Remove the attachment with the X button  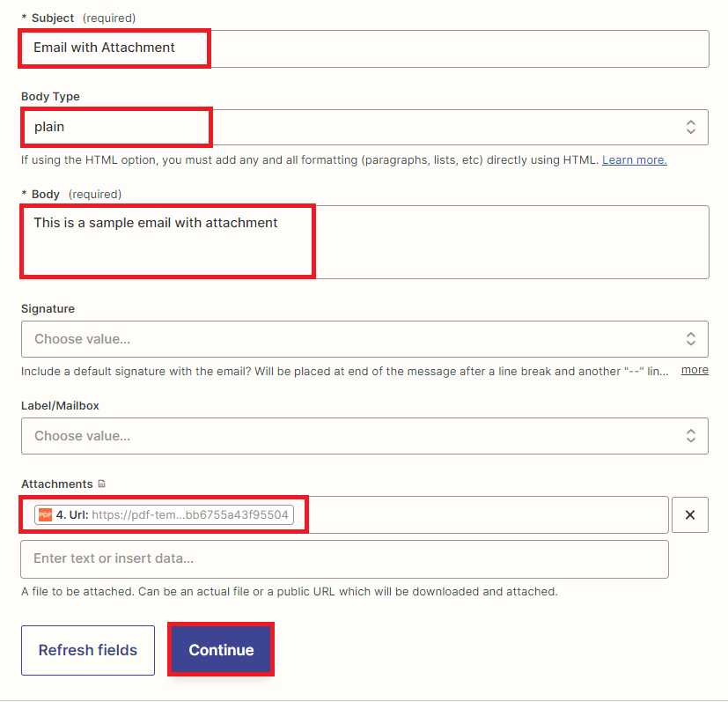[x=690, y=514]
